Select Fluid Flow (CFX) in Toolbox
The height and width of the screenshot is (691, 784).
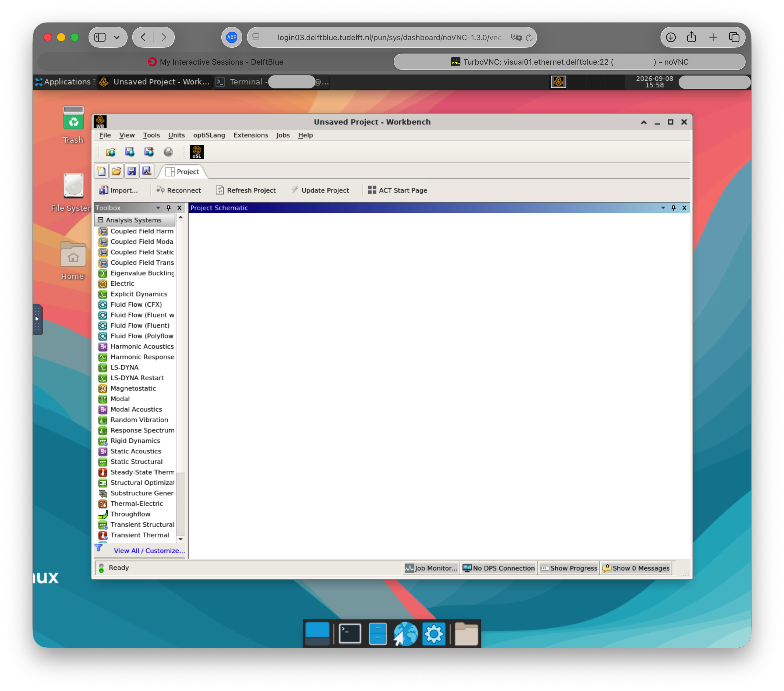tap(136, 305)
